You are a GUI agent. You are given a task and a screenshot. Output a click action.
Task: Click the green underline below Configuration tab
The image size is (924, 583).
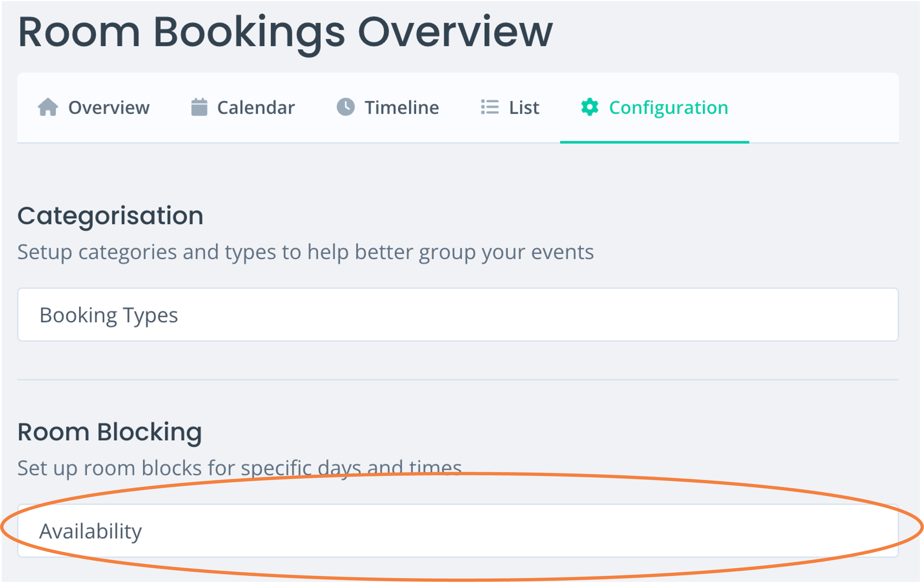coord(655,142)
